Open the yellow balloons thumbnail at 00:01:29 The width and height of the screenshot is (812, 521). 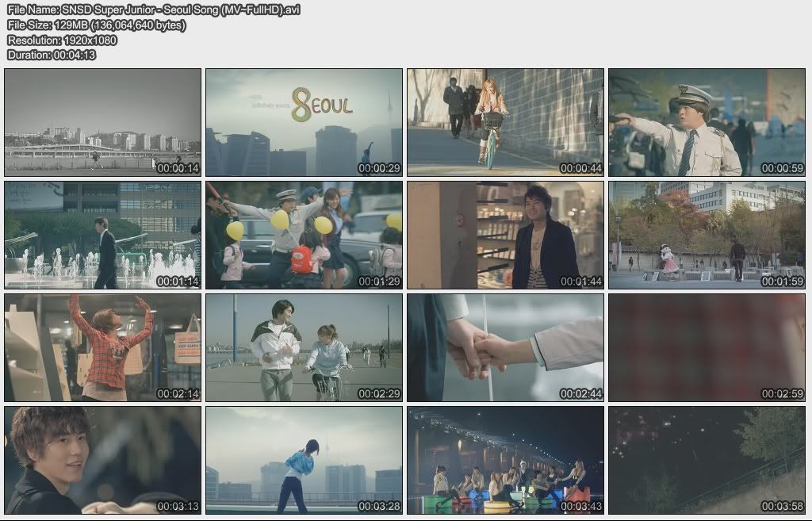point(304,235)
